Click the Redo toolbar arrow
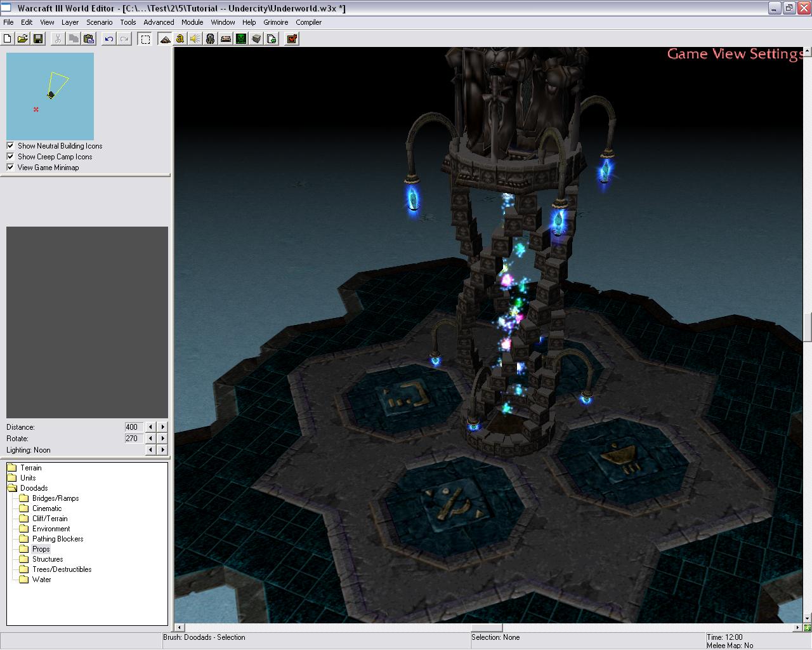The image size is (812, 650). click(x=124, y=39)
